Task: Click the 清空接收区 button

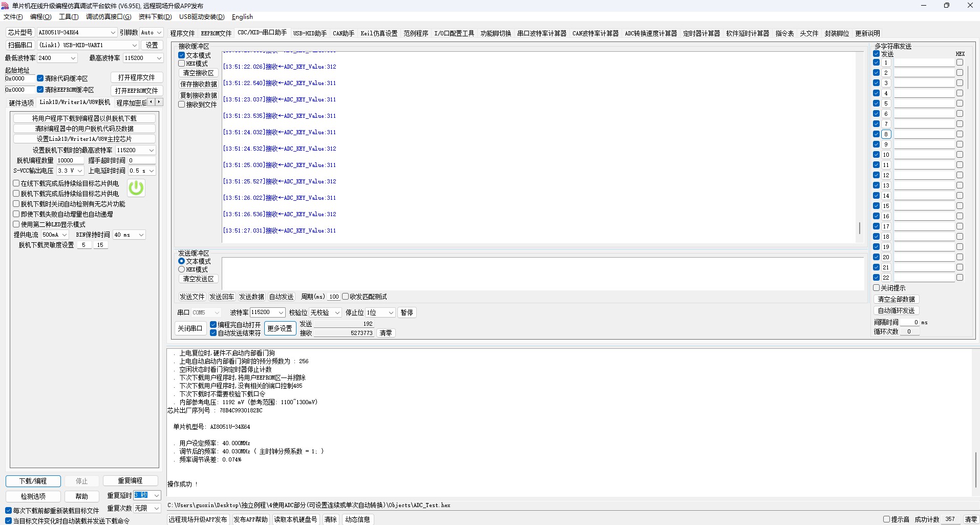Action: click(x=198, y=73)
